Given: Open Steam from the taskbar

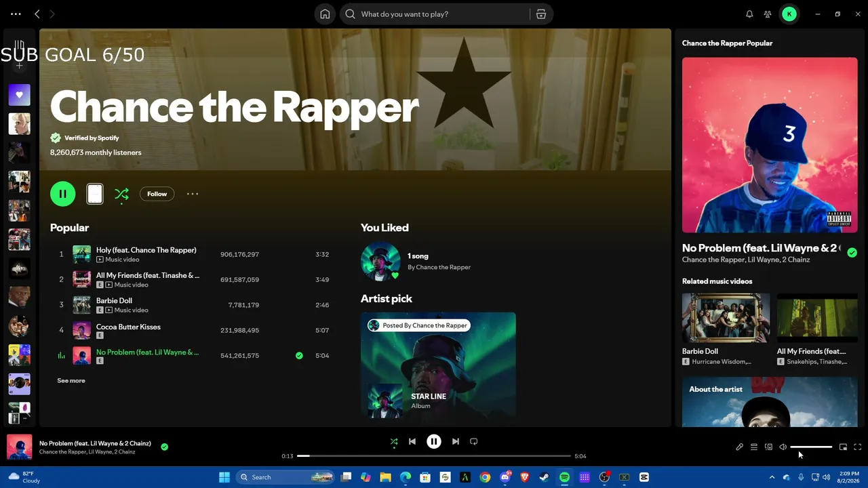Looking at the screenshot, I should click(x=545, y=477).
